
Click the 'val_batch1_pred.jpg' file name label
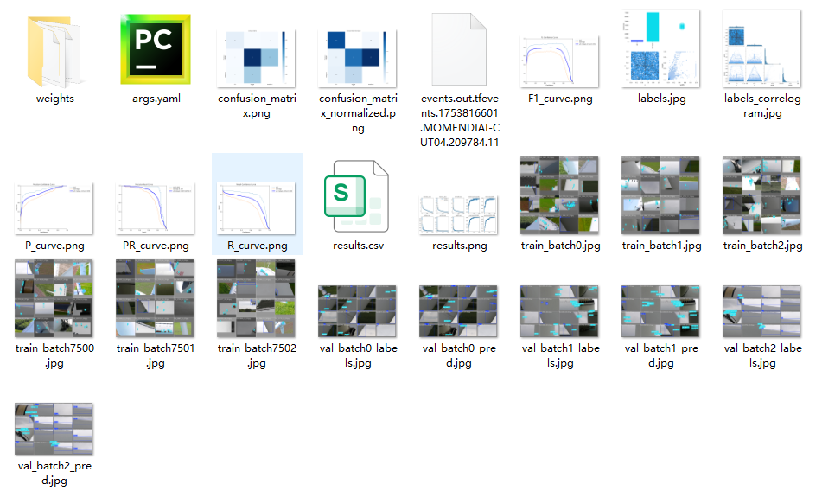[661, 355]
